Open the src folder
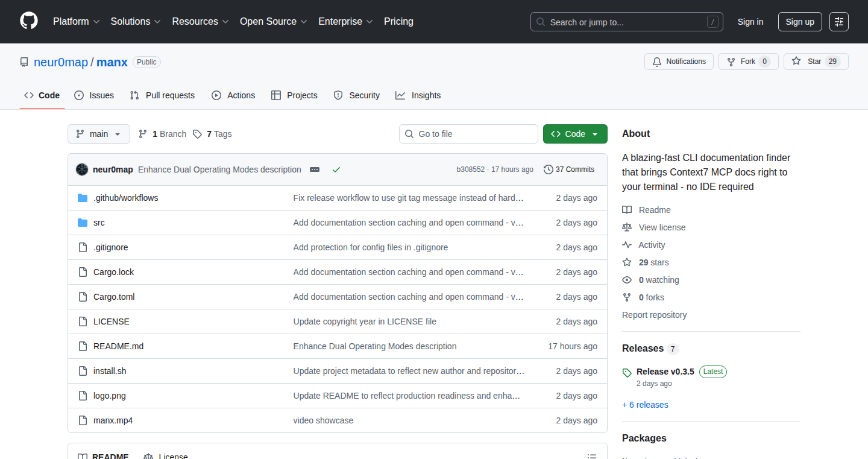868x459 pixels. click(99, 223)
